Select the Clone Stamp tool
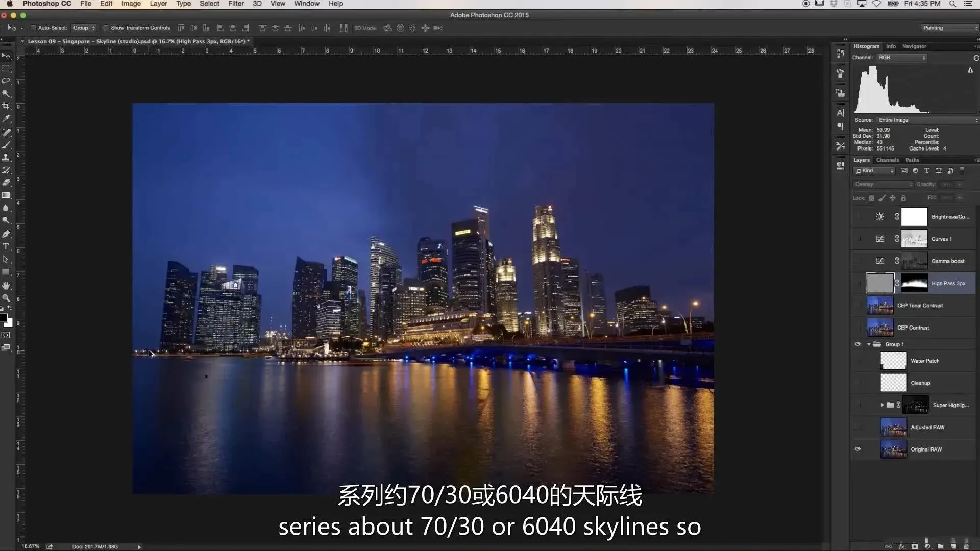Image resolution: width=980 pixels, height=551 pixels. tap(6, 158)
